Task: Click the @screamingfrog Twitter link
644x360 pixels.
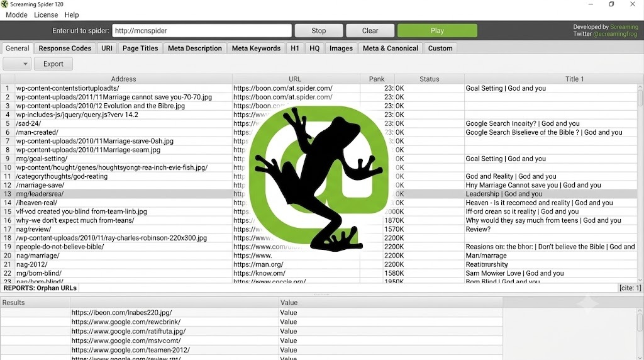Action: 615,34
